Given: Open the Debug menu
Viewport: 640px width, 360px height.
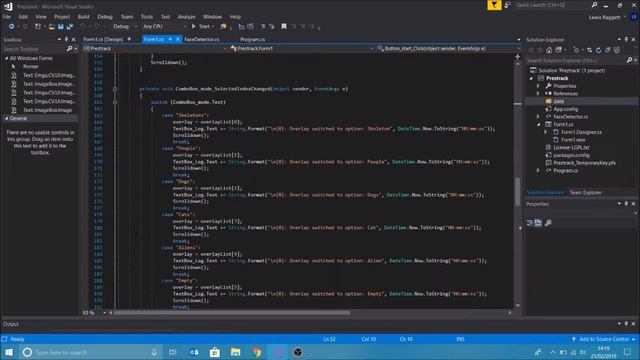Looking at the screenshot, I should click(105, 17).
